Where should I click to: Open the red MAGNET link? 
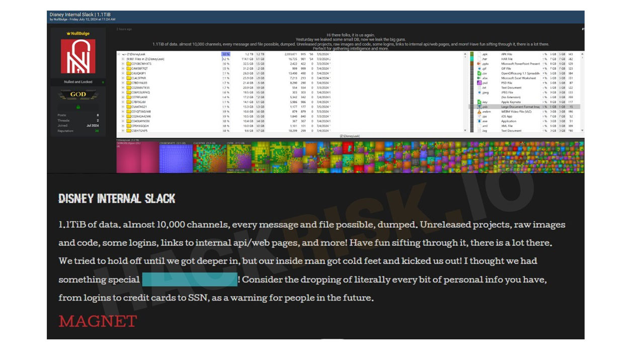[98, 321]
